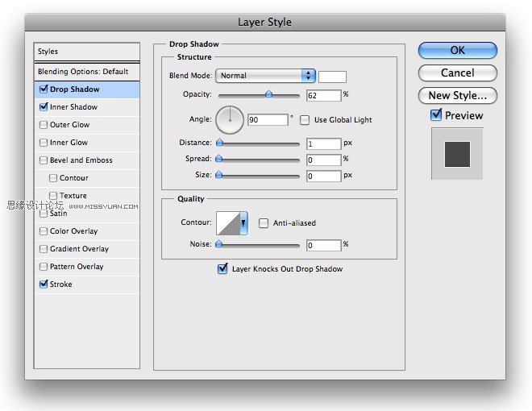Click the Angle value field
The width and height of the screenshot is (532, 411).
tap(268, 120)
